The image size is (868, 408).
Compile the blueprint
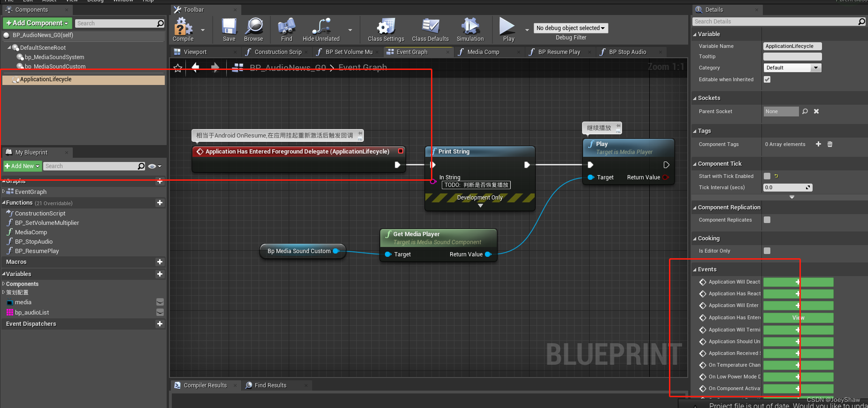pyautogui.click(x=183, y=30)
